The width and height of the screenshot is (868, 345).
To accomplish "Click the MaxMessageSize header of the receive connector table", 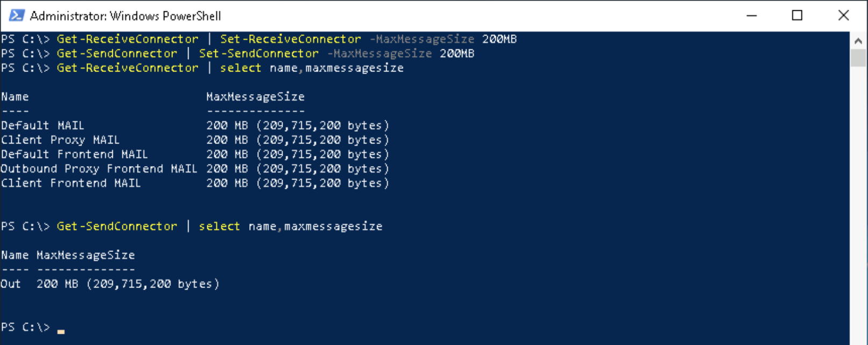I will click(x=255, y=97).
